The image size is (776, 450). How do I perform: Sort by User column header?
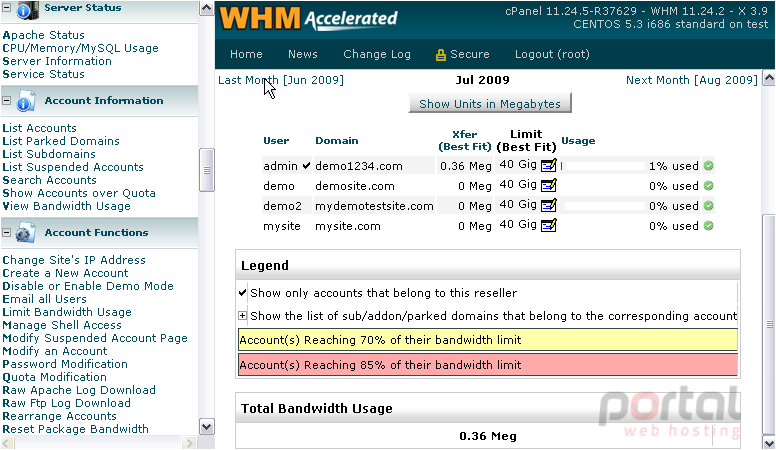pos(276,141)
